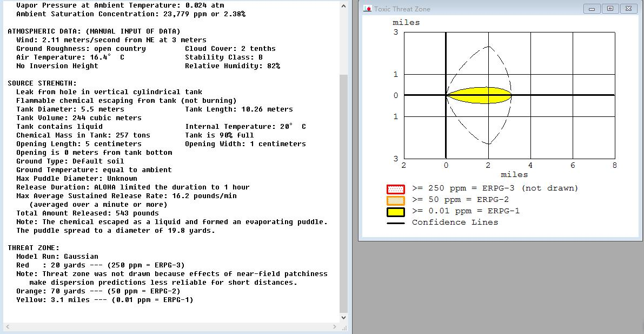Click 'Tank is 90% full' text
Viewport: 644px width, 334px height.
pyautogui.click(x=220, y=135)
